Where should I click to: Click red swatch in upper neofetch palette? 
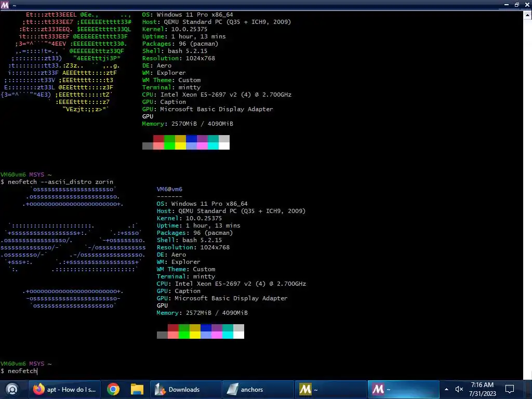click(158, 138)
